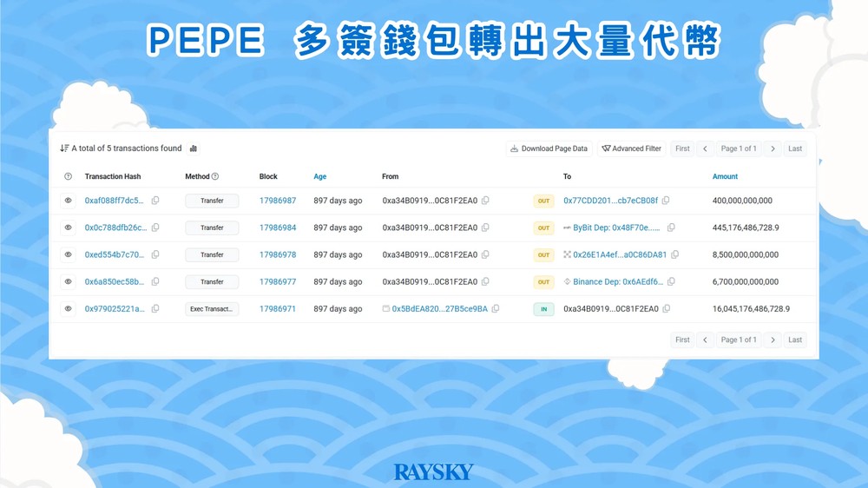Preview transaction 0x979025221a with eye icon

pos(68,308)
